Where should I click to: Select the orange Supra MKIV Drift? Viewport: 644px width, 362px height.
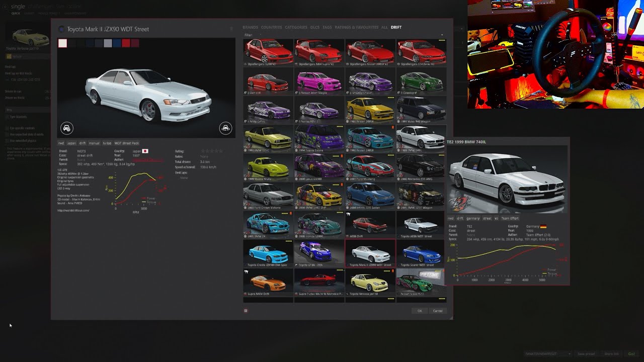pyautogui.click(x=268, y=282)
